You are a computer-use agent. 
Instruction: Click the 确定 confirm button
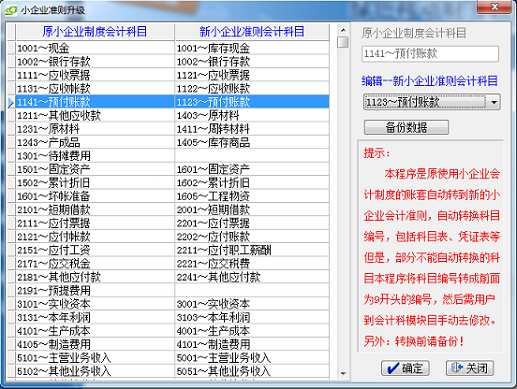pyautogui.click(x=405, y=368)
